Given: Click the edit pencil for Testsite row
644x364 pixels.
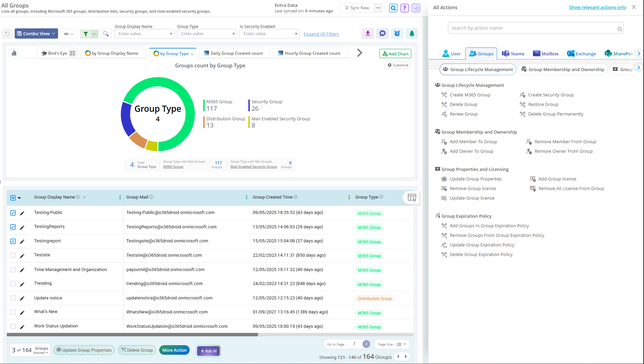Looking at the screenshot, I should pos(22,256).
